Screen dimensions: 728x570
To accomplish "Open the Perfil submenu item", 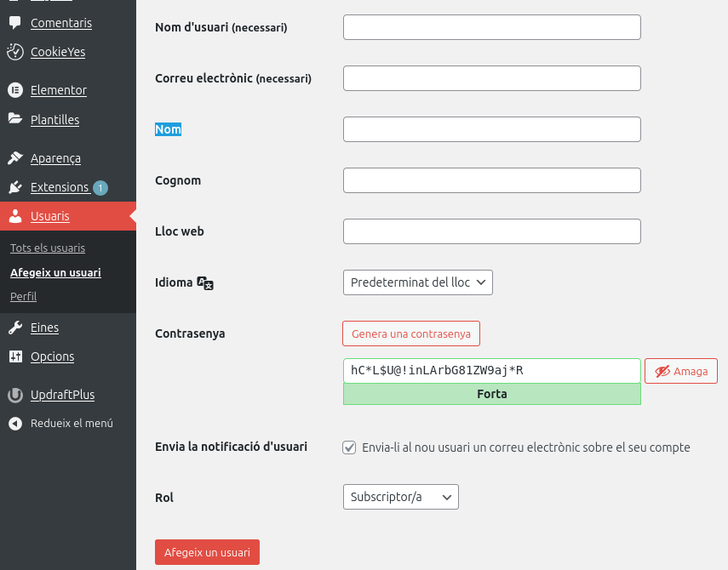I will [23, 297].
